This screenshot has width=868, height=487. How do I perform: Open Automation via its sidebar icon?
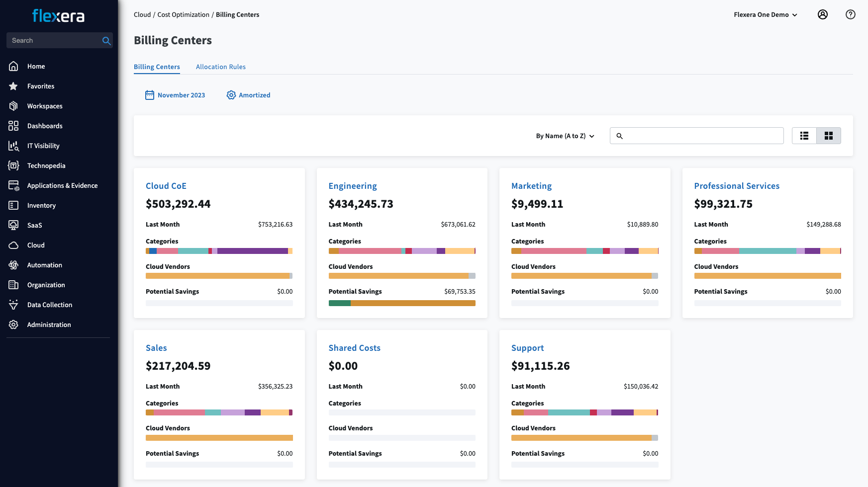click(x=13, y=265)
